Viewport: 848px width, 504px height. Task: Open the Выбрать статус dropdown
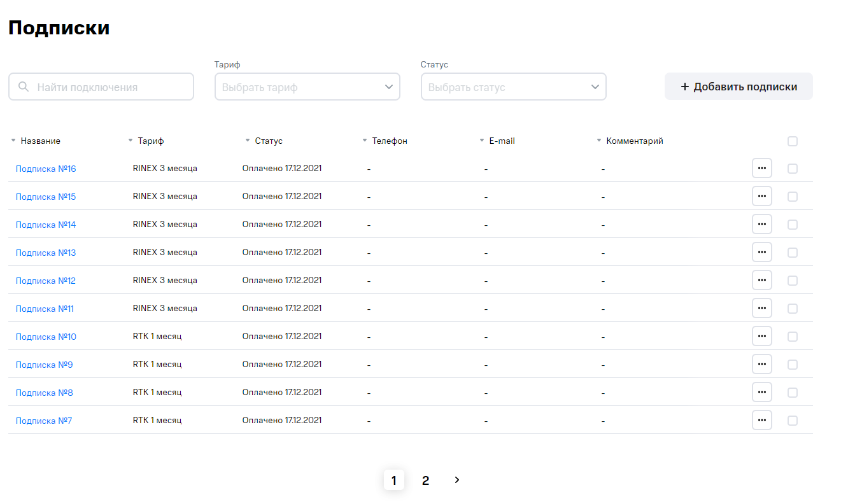coord(514,87)
